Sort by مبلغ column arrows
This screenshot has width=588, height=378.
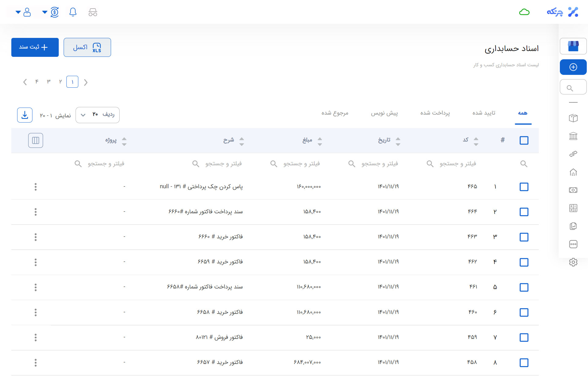320,141
